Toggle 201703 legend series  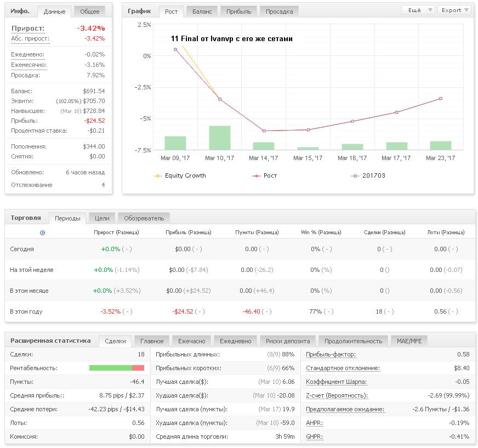pyautogui.click(x=368, y=175)
